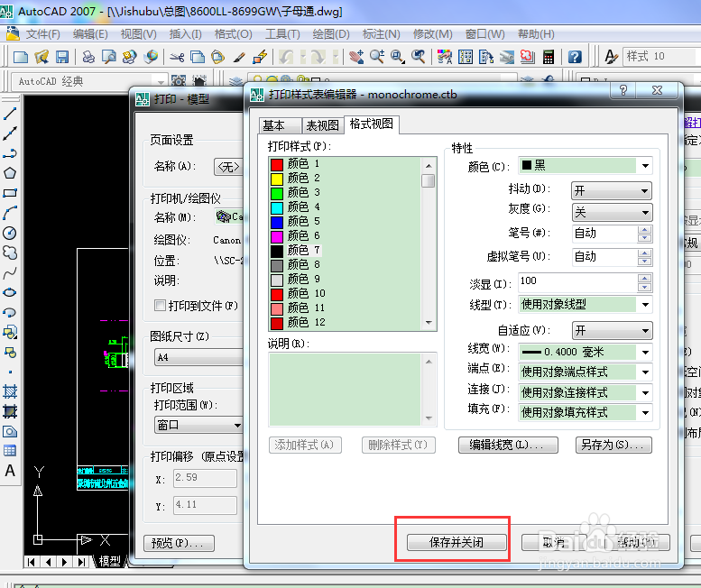Click the QuickCalc calculator icon

549,57
